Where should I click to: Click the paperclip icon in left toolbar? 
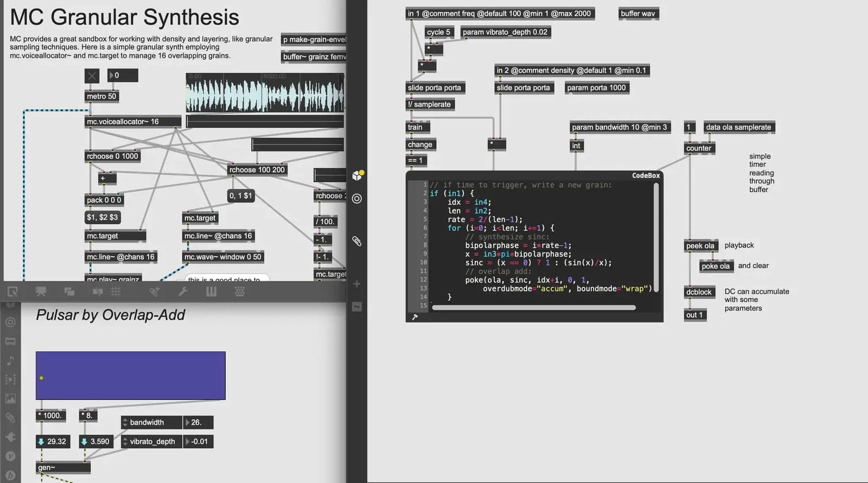point(10,418)
